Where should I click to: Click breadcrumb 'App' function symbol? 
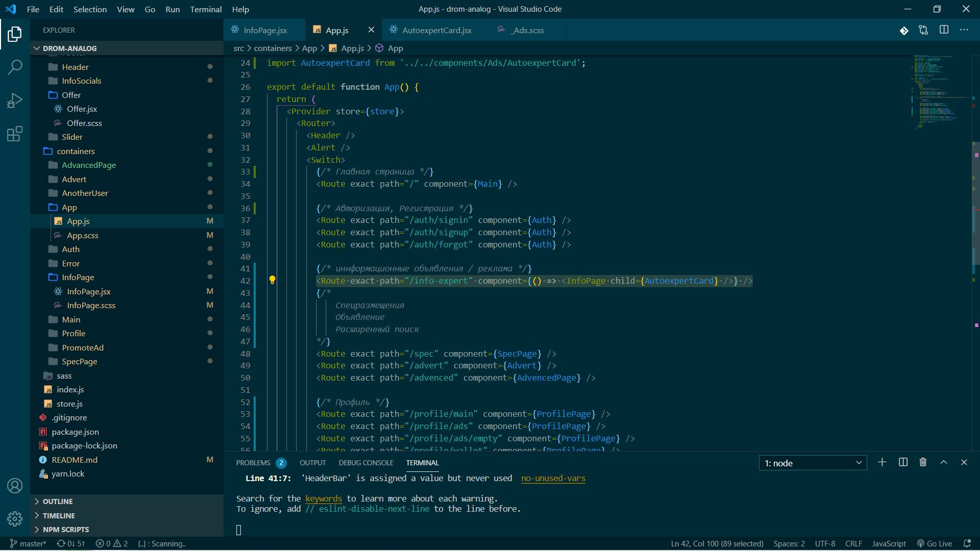[x=389, y=48]
